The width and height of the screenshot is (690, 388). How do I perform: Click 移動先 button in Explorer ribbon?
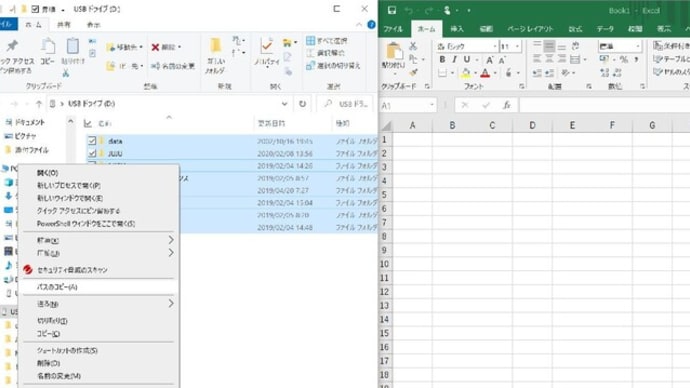pos(125,47)
